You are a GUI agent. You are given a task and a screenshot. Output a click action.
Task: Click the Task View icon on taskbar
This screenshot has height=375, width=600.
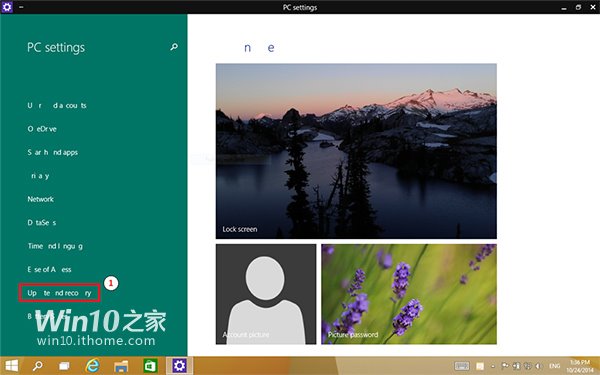(64, 366)
